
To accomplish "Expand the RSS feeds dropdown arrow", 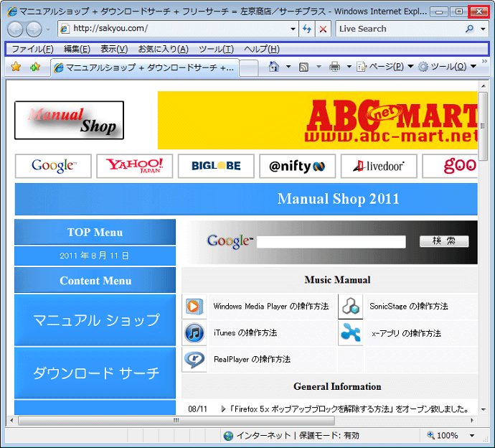I will pos(319,66).
